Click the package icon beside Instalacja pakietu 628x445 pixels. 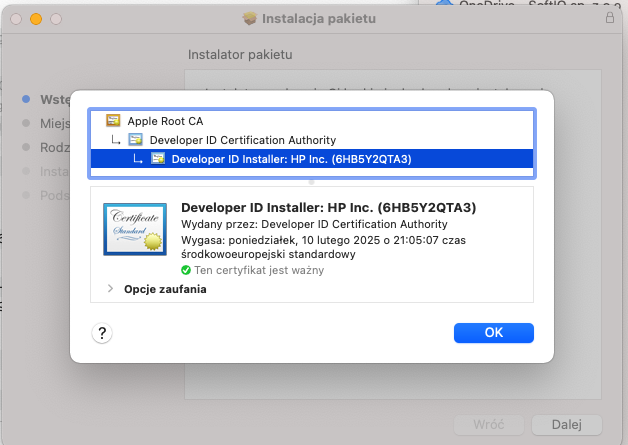pos(250,18)
